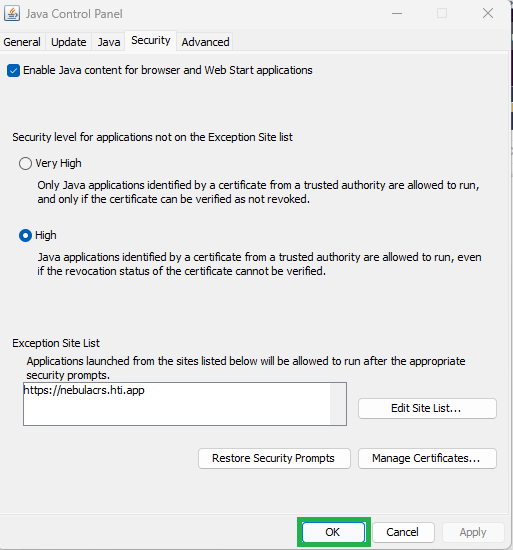Click Restore Security Prompts button
Screen dimensions: 513x550
[x=274, y=458]
